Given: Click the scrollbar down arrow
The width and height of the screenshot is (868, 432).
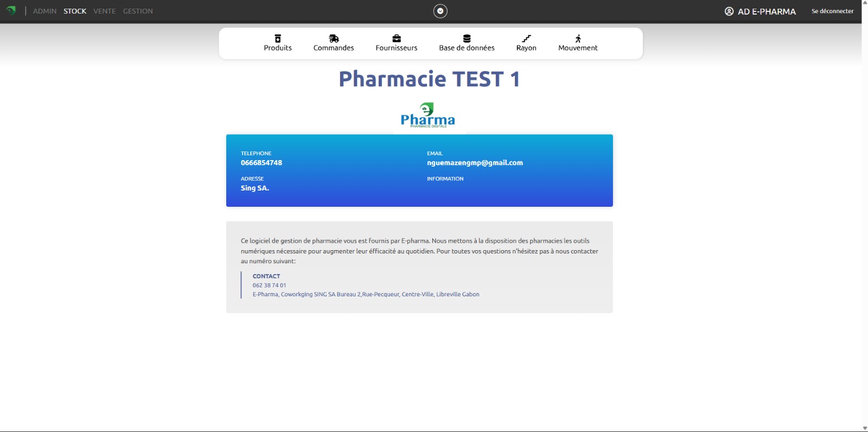Looking at the screenshot, I should pyautogui.click(x=865, y=428).
